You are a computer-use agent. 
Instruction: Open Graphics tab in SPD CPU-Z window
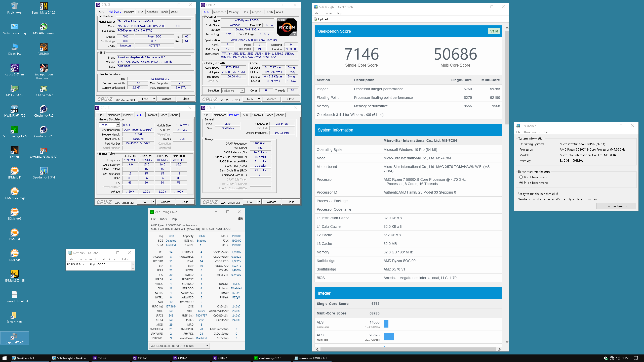(x=152, y=115)
